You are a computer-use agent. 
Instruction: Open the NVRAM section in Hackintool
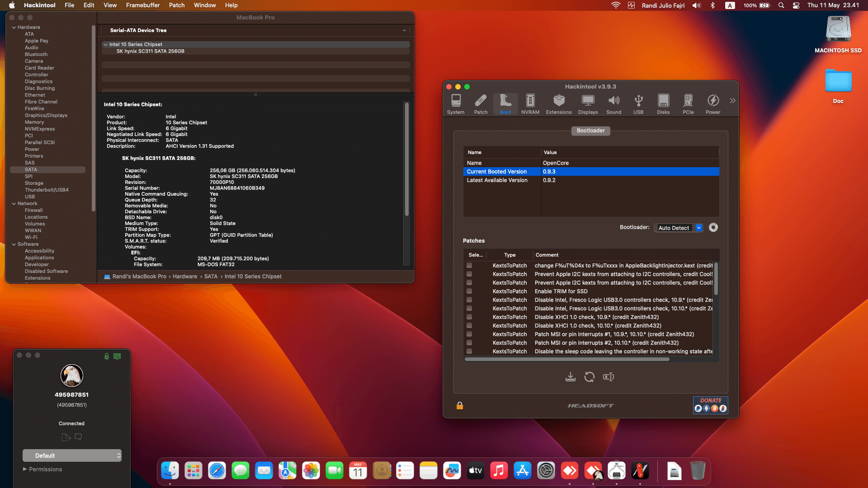pos(530,104)
